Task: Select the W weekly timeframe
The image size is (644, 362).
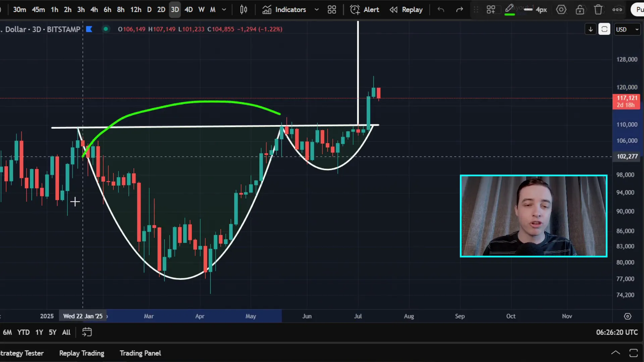Action: [x=202, y=10]
